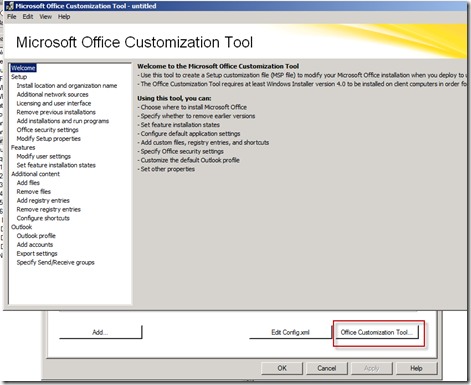Click the Office Customization Tool title bar icon
Image resolution: width=471 pixels, height=385 pixels.
click(9, 6)
